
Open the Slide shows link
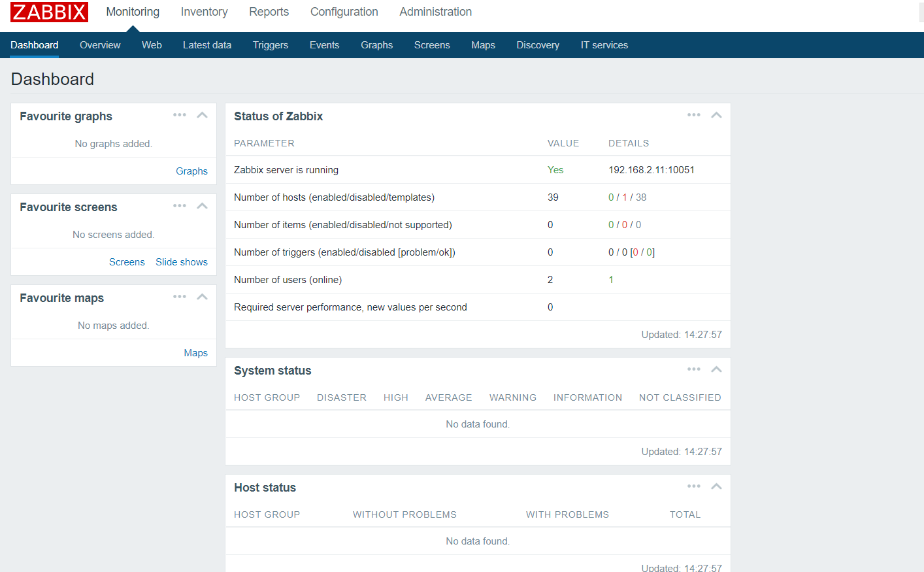182,262
